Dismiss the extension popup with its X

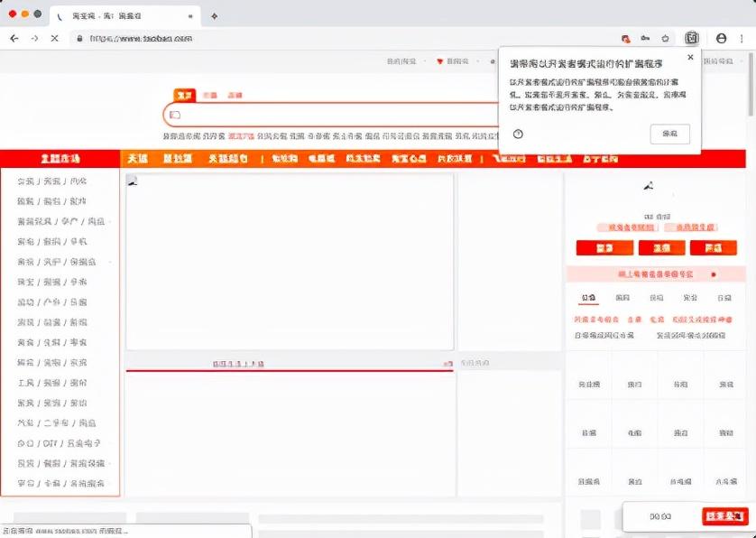coord(690,57)
